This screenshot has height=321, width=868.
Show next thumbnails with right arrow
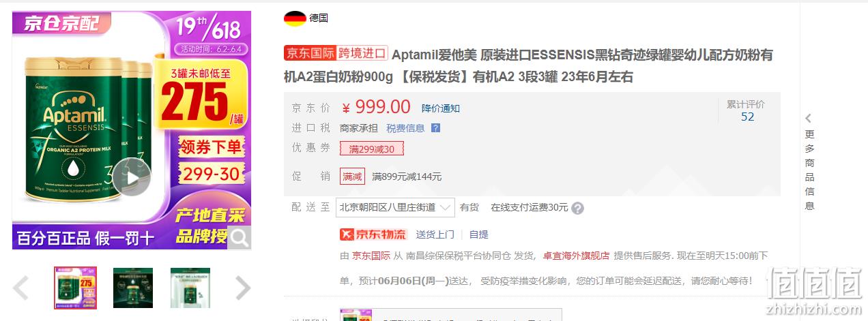pos(242,288)
